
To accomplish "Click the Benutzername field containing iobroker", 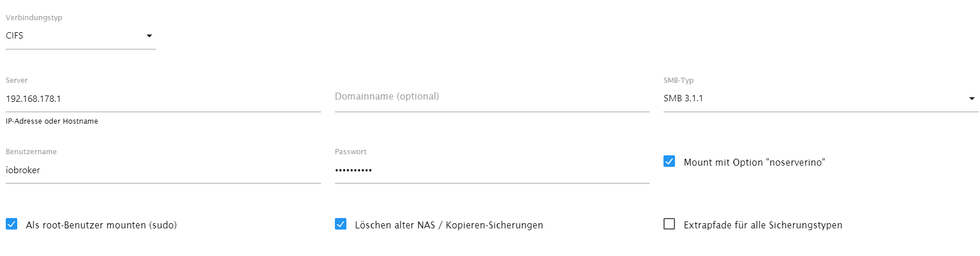I will pyautogui.click(x=163, y=170).
